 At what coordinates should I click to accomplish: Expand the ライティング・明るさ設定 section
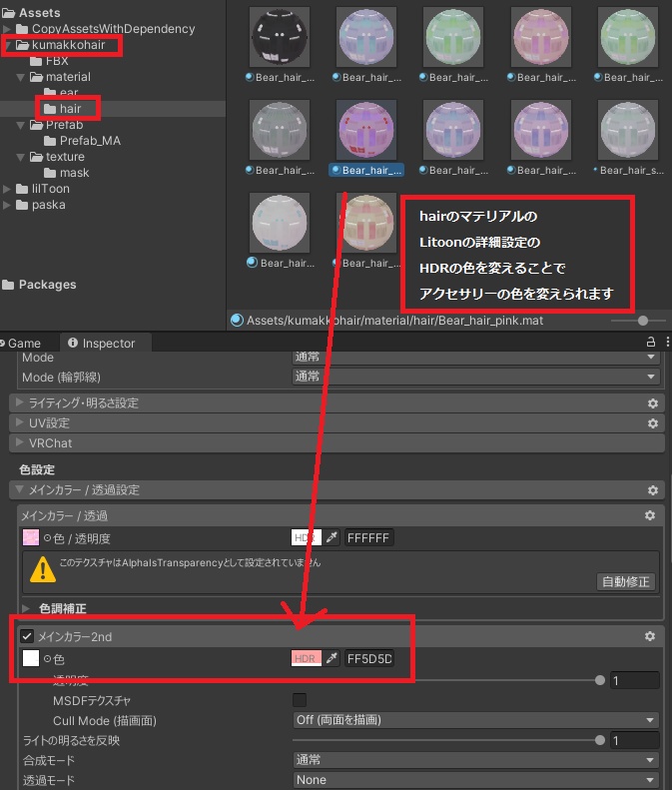tap(20, 402)
